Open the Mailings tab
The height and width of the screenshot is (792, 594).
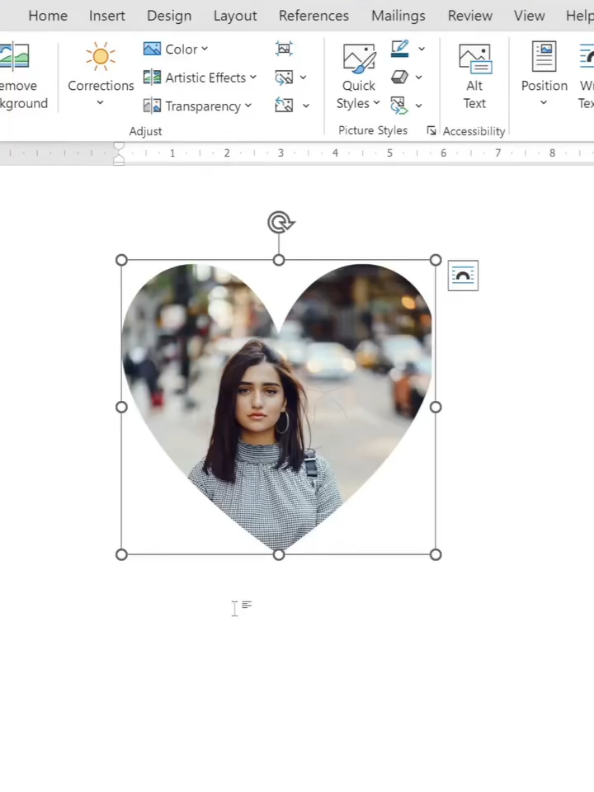(398, 16)
